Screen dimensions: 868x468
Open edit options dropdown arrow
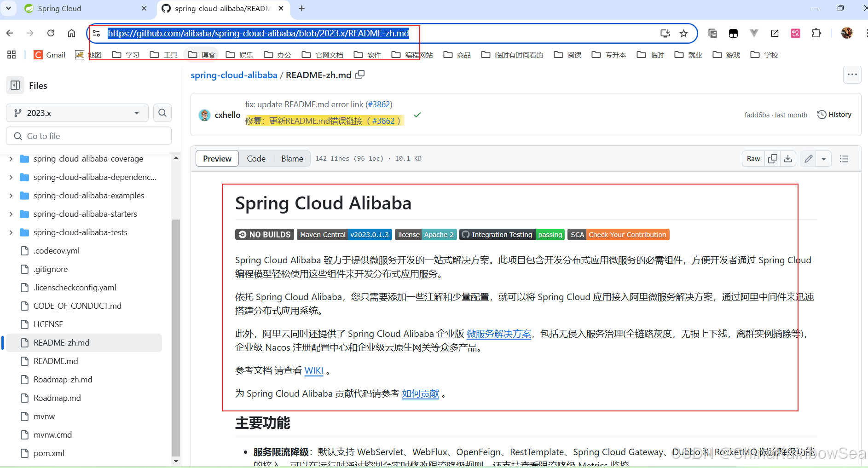point(824,159)
